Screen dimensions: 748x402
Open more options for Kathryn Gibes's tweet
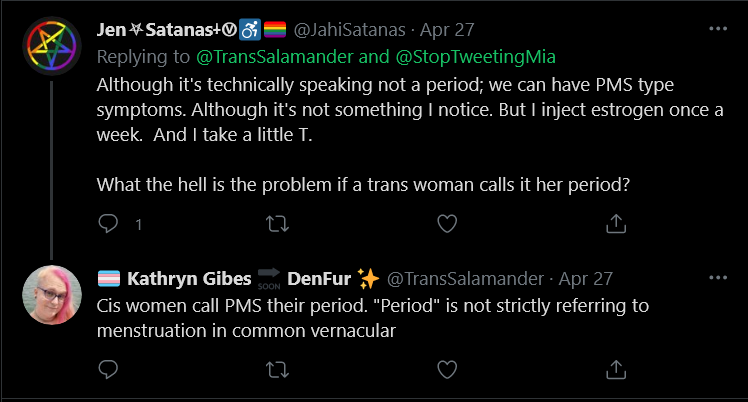tap(718, 278)
